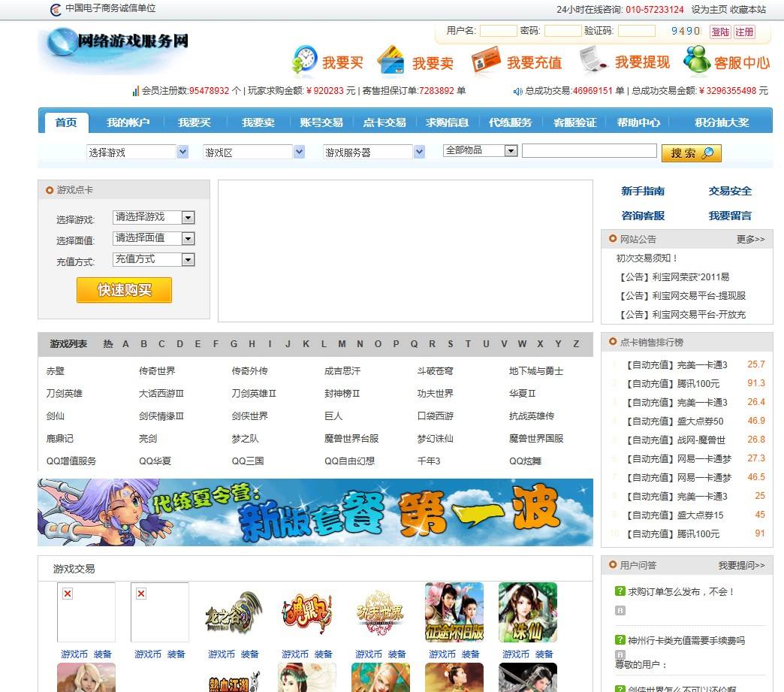This screenshot has width=784, height=692.
Task: Open the 新手指南 link
Action: [643, 191]
